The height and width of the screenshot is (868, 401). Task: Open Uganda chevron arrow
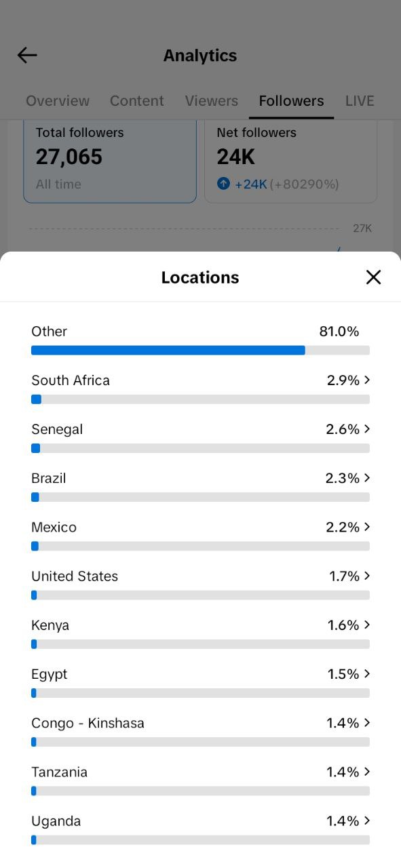coord(367,821)
